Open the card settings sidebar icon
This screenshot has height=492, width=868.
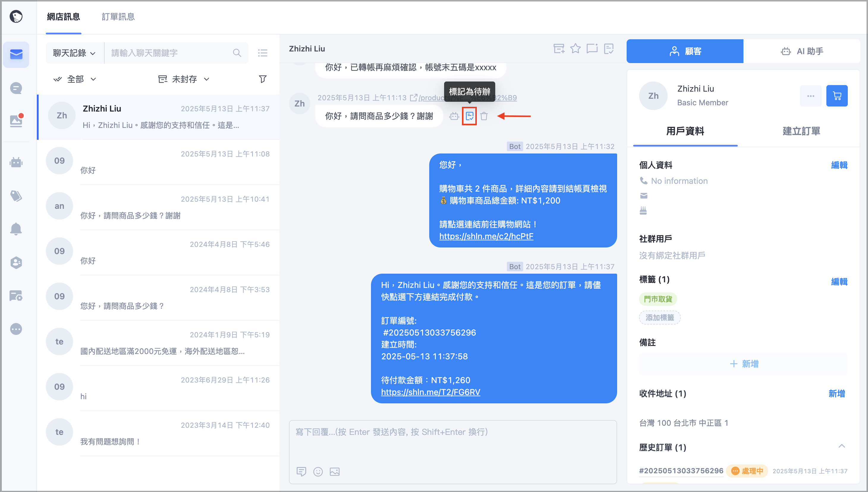[x=16, y=296]
